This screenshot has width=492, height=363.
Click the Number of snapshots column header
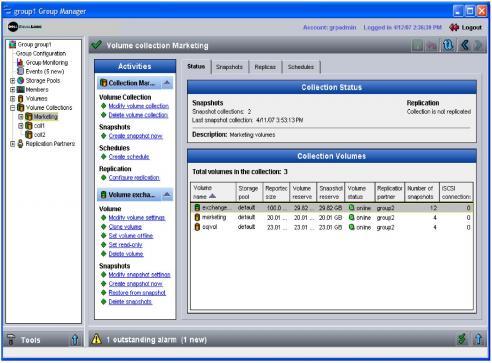[422, 192]
